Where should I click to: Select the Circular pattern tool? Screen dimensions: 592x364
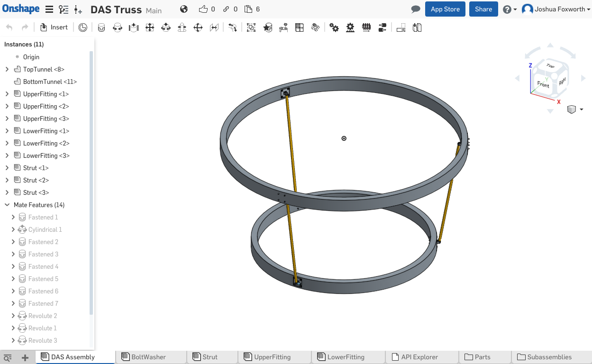[x=315, y=28]
